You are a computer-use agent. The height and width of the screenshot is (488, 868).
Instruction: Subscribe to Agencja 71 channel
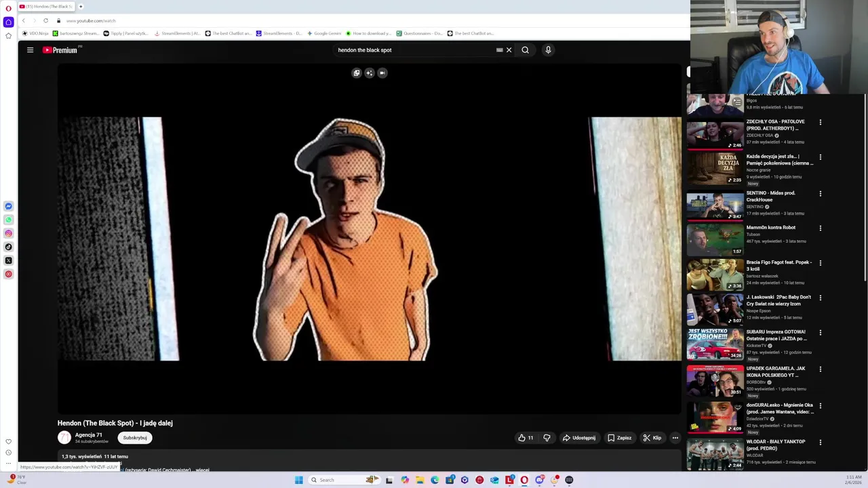135,438
